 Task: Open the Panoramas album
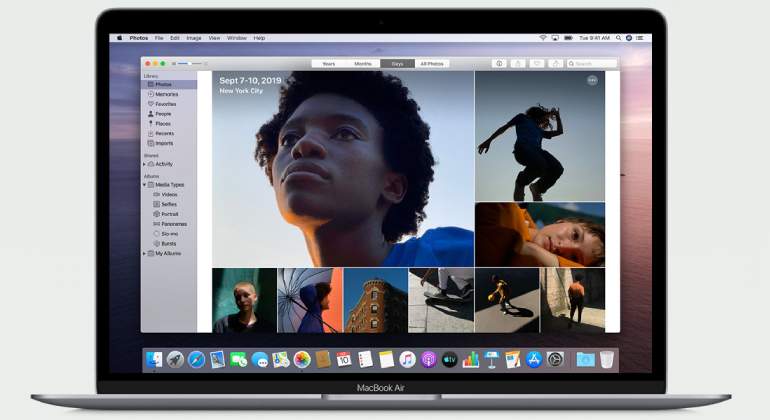coord(169,224)
